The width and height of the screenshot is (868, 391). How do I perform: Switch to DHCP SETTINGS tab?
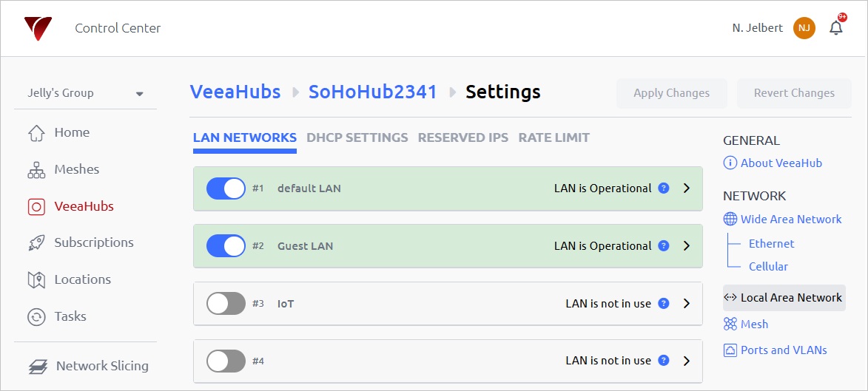coord(357,137)
